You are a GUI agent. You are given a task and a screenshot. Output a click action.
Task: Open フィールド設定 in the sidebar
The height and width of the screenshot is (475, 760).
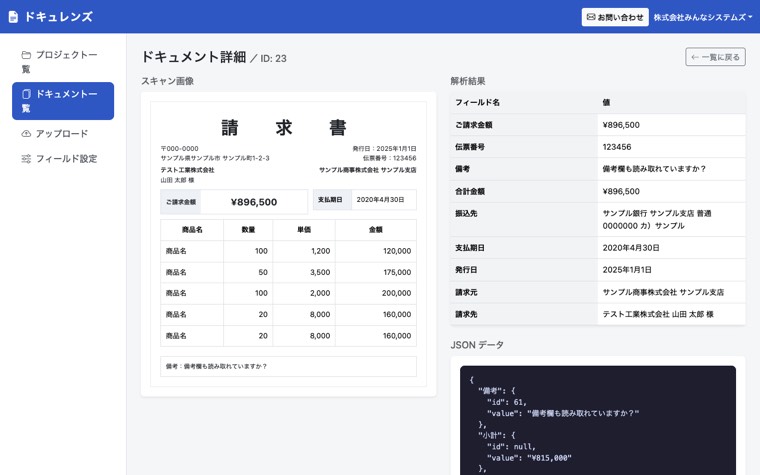click(63, 158)
